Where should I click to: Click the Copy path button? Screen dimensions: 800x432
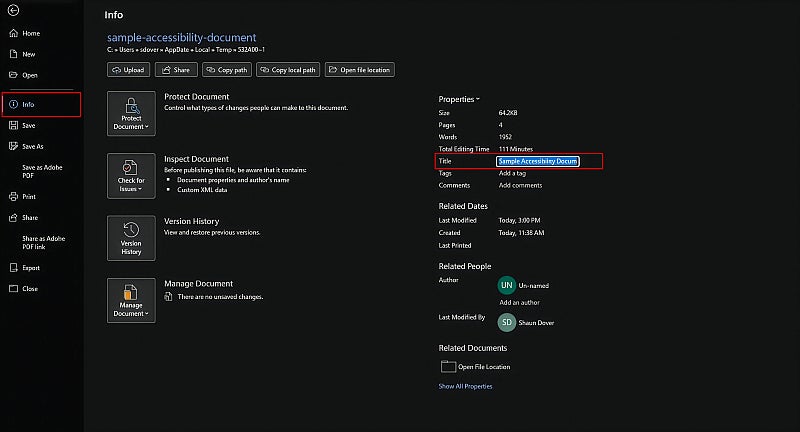pyautogui.click(x=227, y=70)
